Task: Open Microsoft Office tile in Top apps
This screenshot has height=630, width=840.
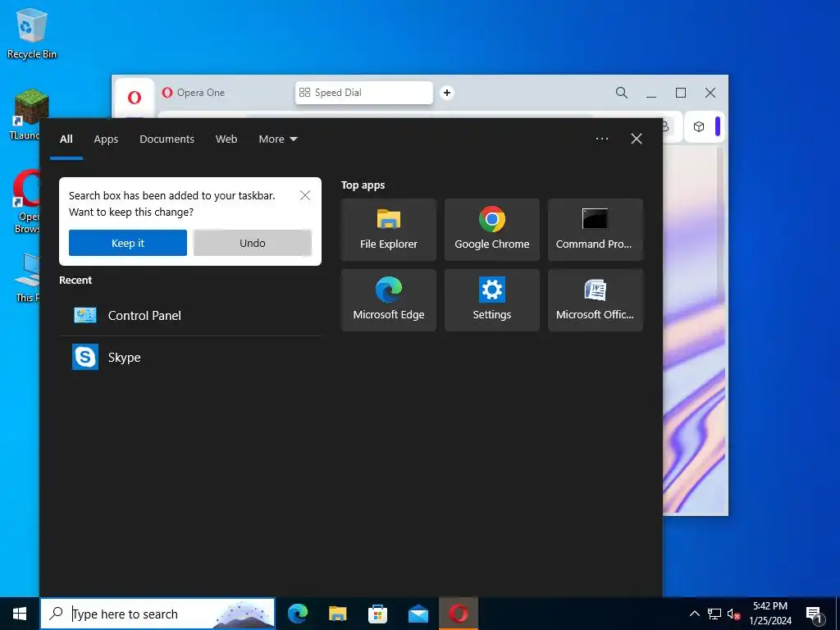Action: 596,300
